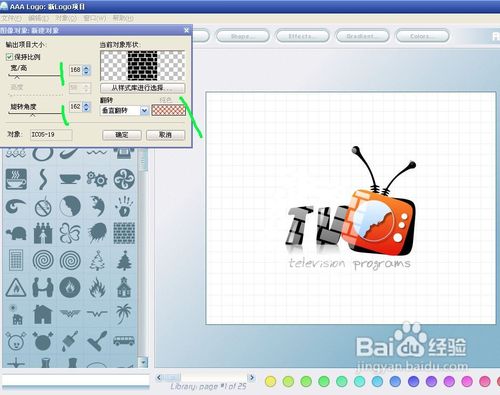This screenshot has width=500, height=395.
Task: Click the 从样式库进行选择 button
Action: pyautogui.click(x=142, y=88)
